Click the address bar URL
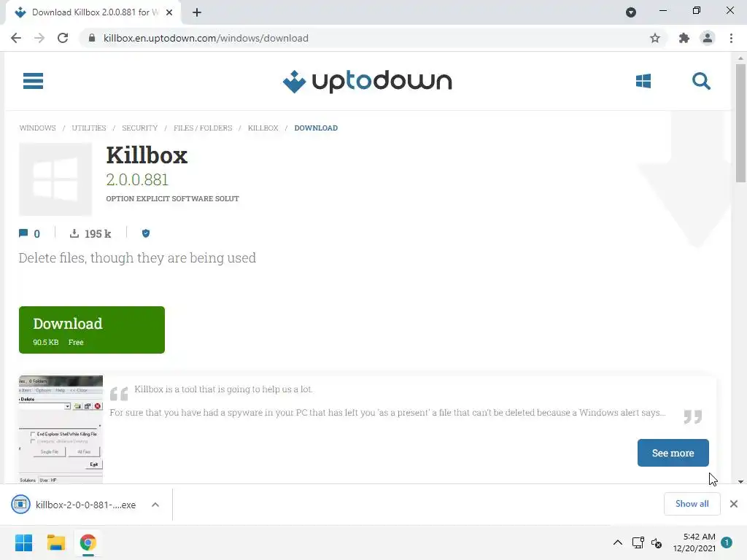Image resolution: width=747 pixels, height=560 pixels. pyautogui.click(x=206, y=38)
